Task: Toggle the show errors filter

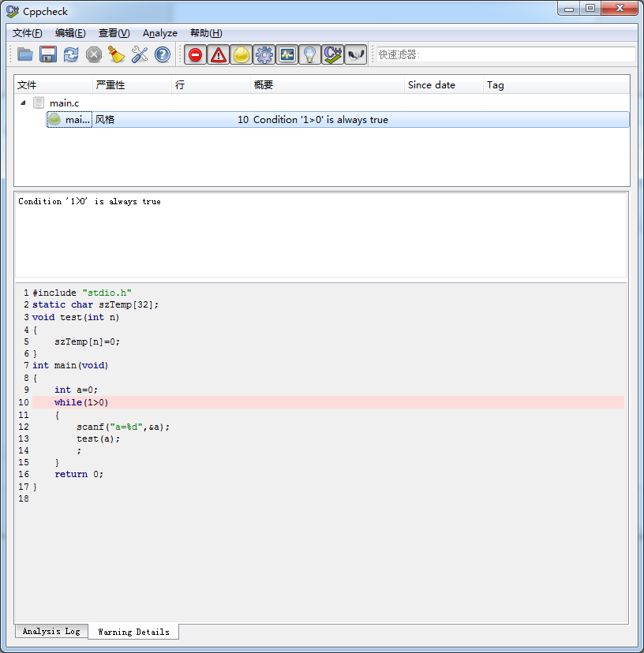Action: point(196,54)
